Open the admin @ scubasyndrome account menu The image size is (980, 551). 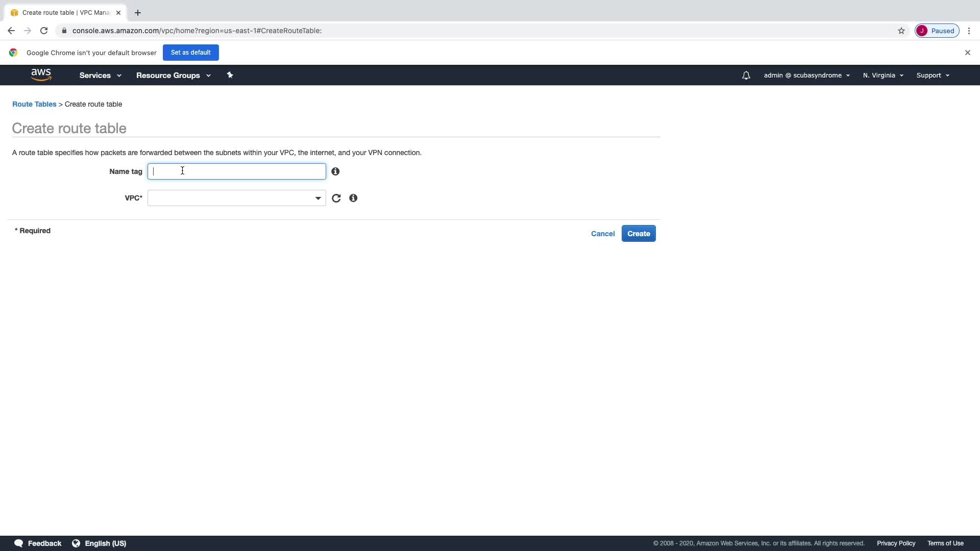point(806,76)
